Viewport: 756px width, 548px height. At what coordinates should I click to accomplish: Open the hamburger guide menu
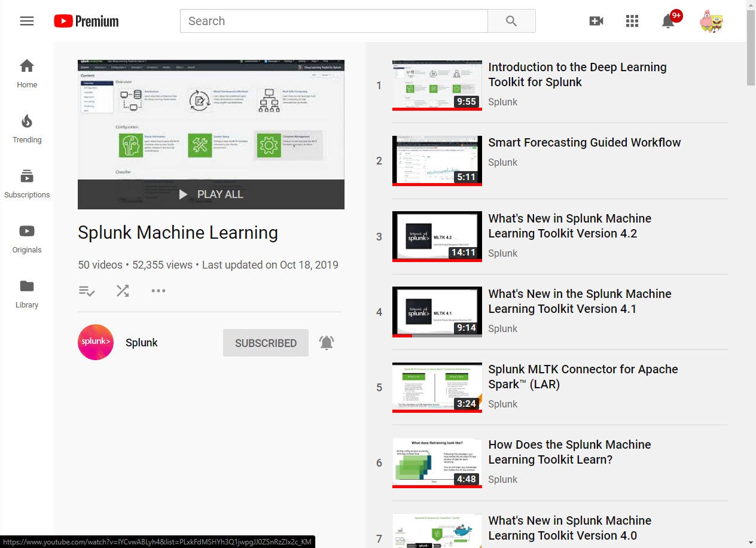[27, 21]
